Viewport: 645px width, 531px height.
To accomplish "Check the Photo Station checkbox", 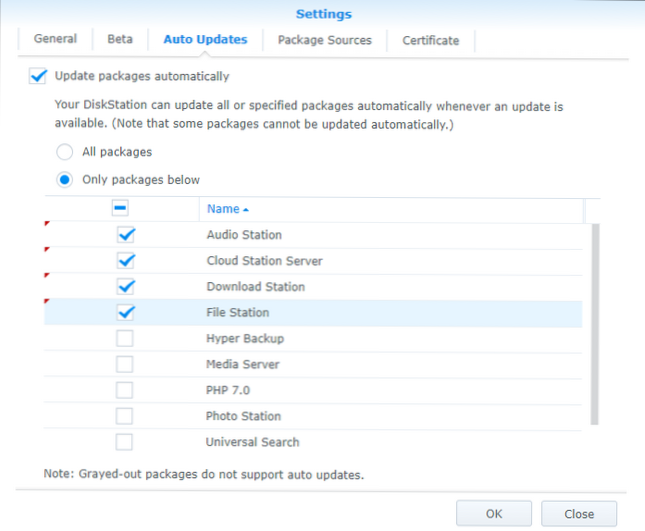I will click(125, 416).
